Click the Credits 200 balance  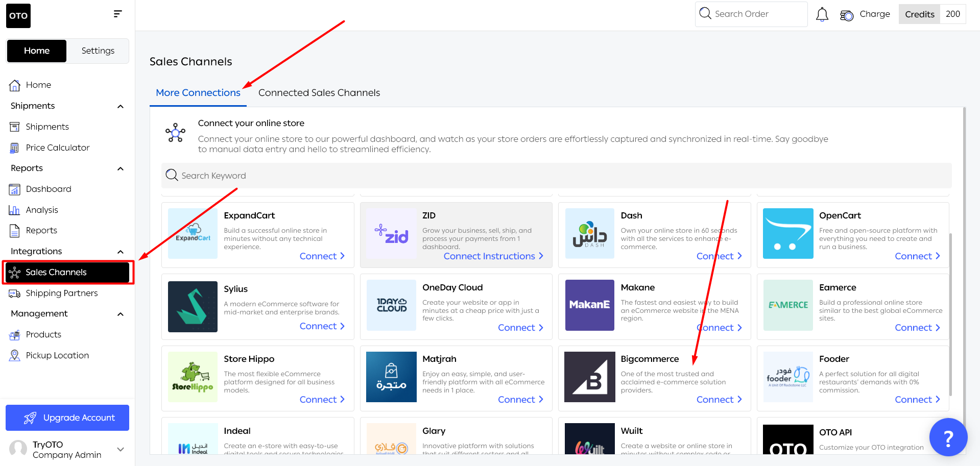[x=932, y=14]
